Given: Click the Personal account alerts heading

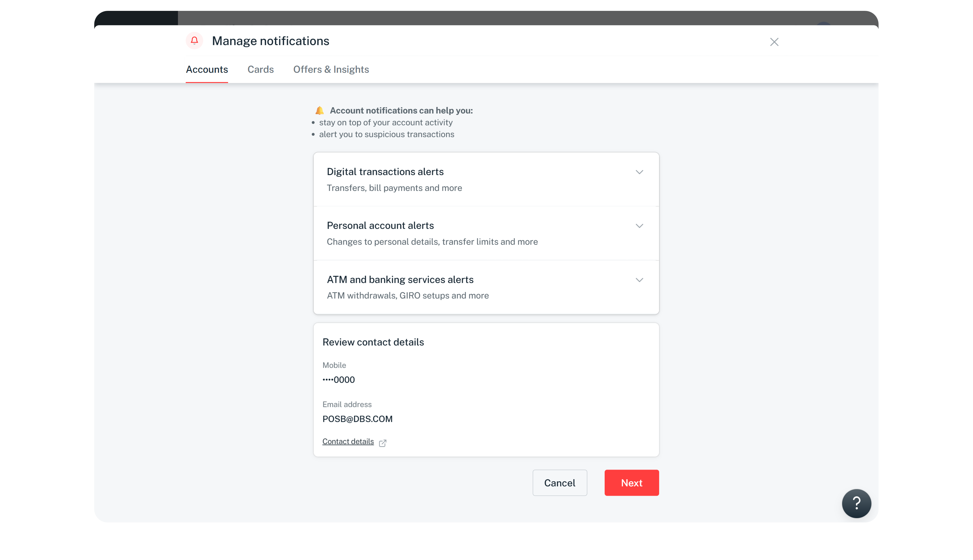Looking at the screenshot, I should pyautogui.click(x=380, y=226).
